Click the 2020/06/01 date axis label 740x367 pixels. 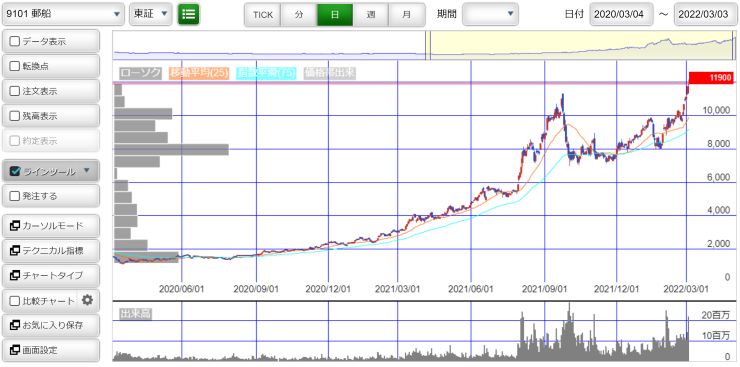[x=183, y=288]
